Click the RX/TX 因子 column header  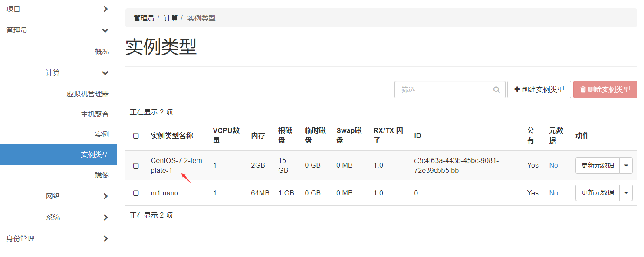tap(388, 136)
